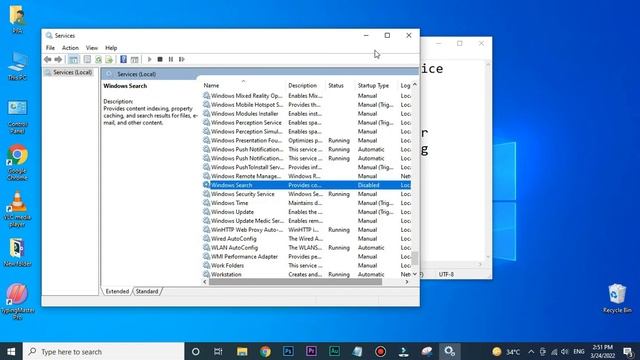Open the Recycle Bin desktop icon
The height and width of the screenshot is (360, 640).
[617, 298]
